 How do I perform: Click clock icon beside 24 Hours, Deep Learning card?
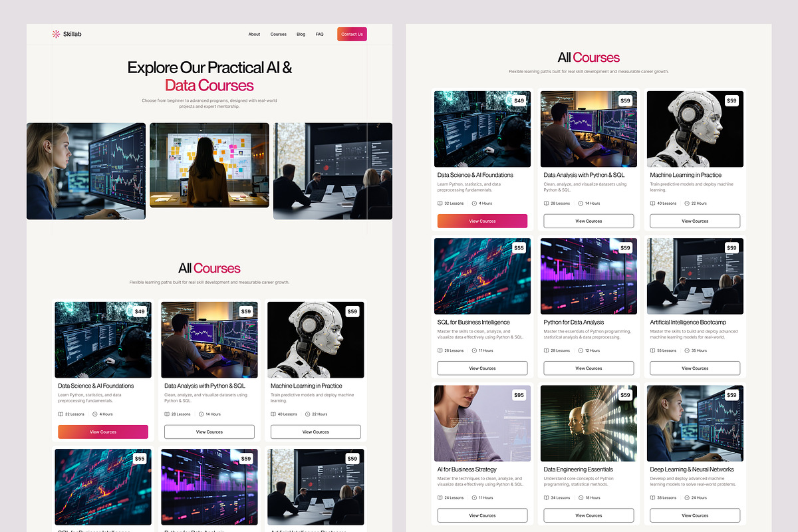click(x=687, y=497)
